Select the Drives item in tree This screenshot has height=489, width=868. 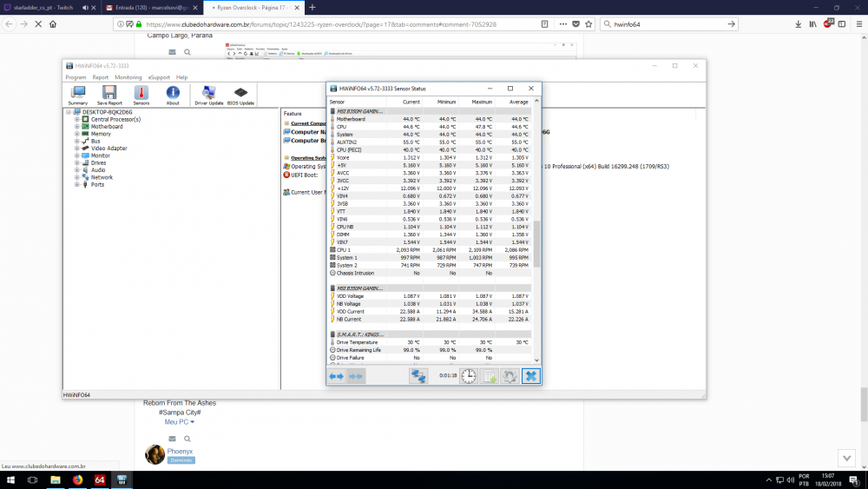[x=98, y=162]
